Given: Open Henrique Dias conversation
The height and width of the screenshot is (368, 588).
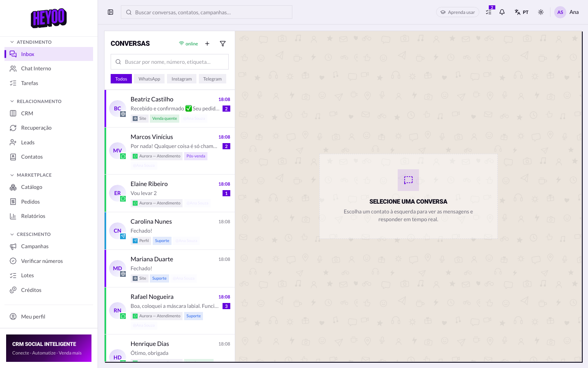Looking at the screenshot, I should (x=170, y=348).
